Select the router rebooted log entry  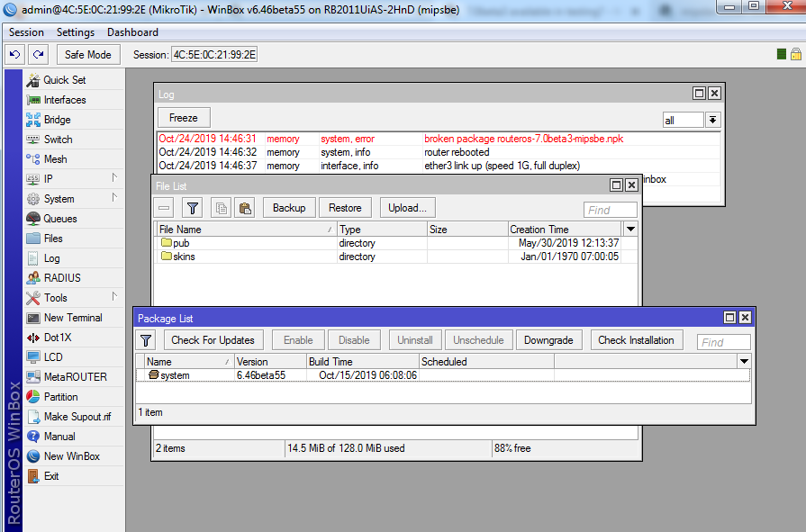coord(439,152)
